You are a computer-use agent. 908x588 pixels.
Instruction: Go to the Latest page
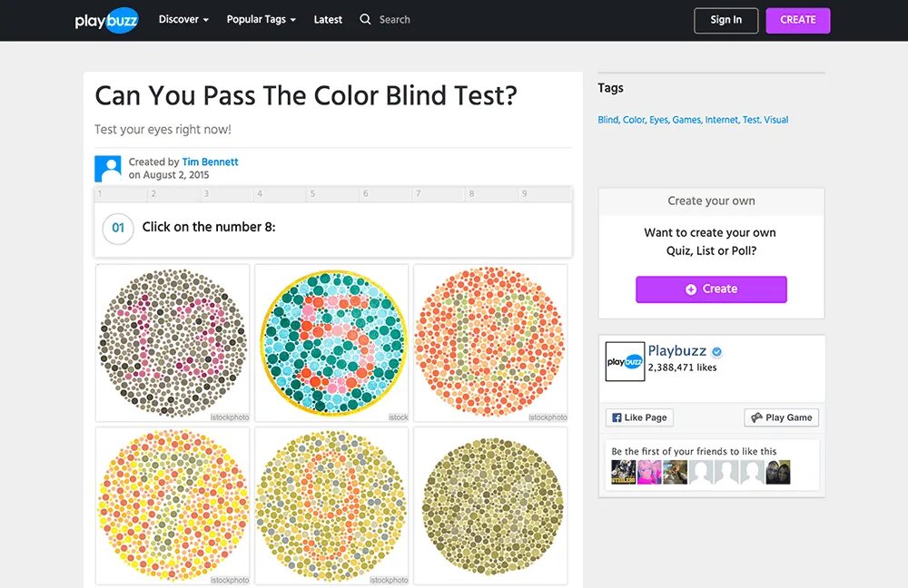click(328, 19)
